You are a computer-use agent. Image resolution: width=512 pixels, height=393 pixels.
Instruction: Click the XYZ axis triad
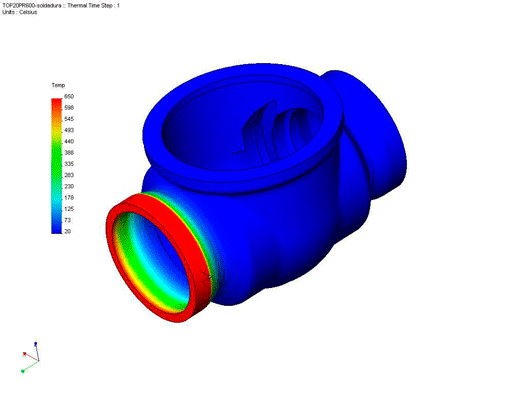pyautogui.click(x=31, y=357)
